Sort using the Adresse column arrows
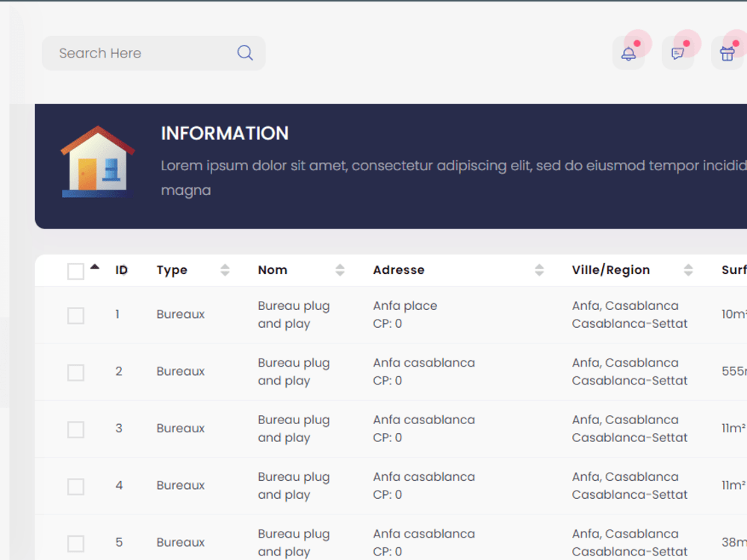 click(539, 270)
